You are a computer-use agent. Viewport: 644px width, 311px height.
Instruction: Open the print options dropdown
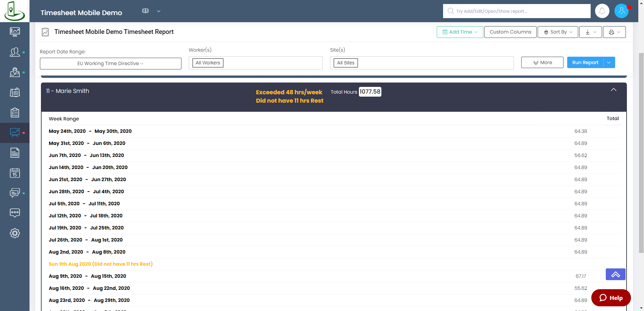tap(614, 32)
